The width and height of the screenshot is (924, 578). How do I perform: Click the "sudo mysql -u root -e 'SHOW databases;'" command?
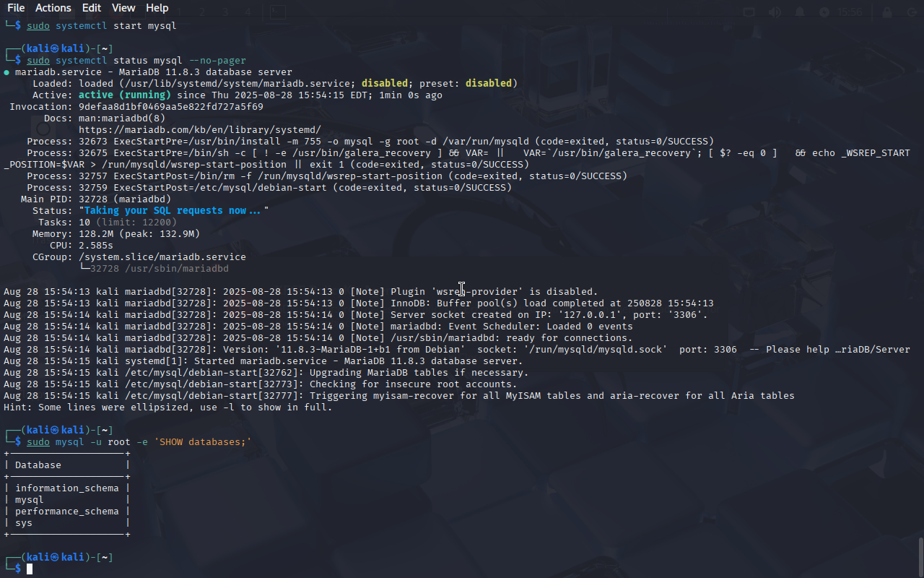click(x=139, y=441)
